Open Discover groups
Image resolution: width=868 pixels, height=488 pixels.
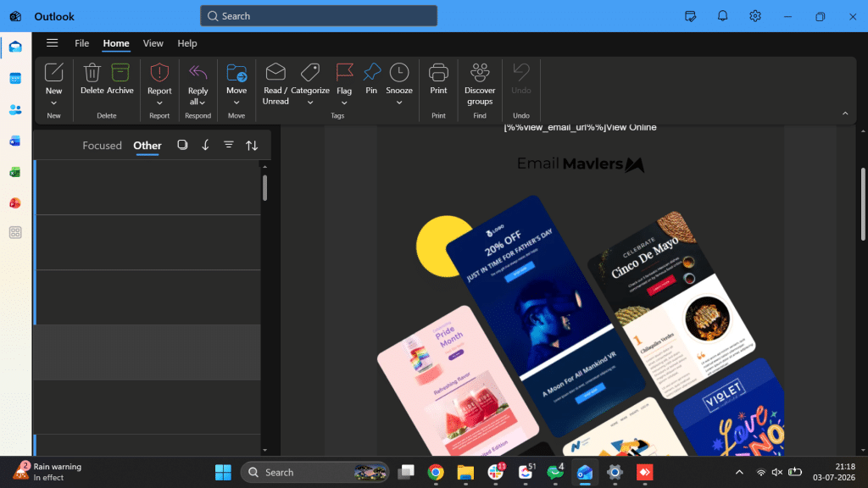point(480,84)
